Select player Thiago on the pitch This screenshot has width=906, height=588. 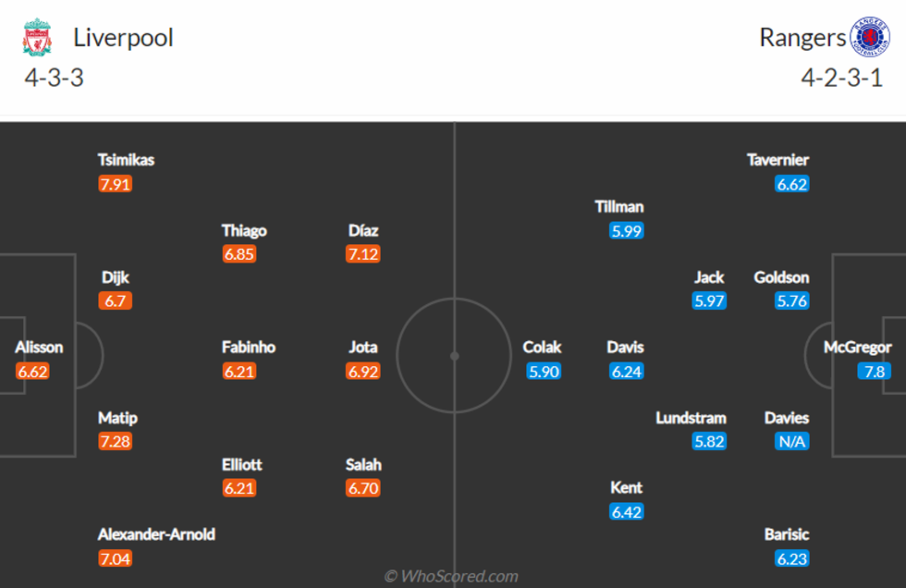tap(244, 230)
